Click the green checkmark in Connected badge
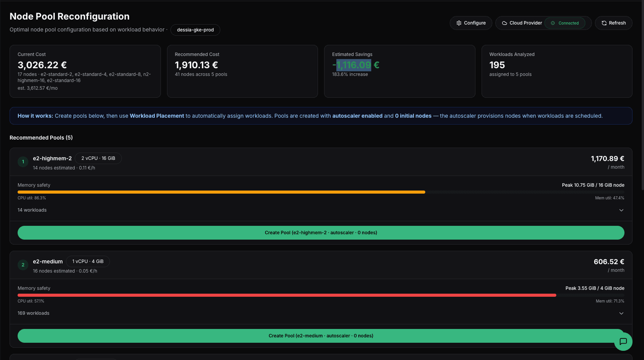Image resolution: width=644 pixels, height=360 pixels. click(x=552, y=23)
